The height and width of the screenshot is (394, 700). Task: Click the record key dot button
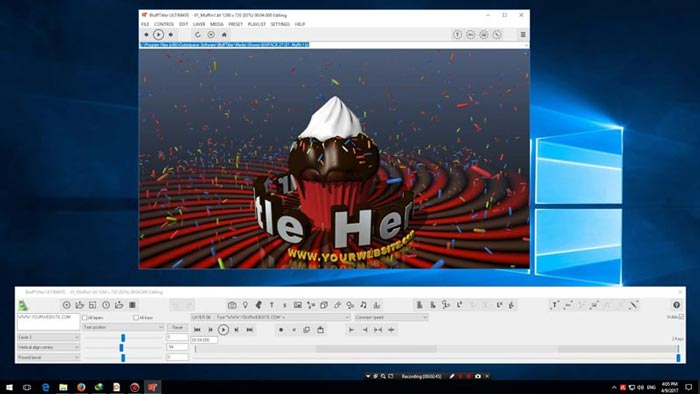tap(281, 330)
